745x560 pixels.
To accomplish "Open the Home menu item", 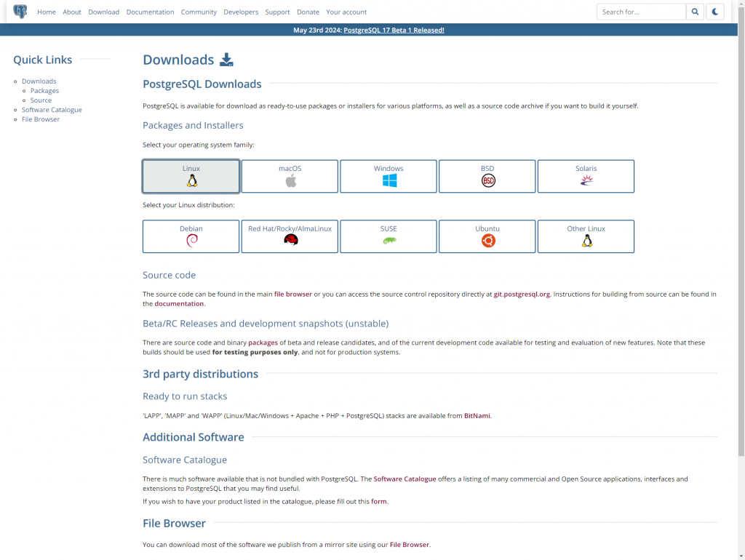I will coord(47,12).
